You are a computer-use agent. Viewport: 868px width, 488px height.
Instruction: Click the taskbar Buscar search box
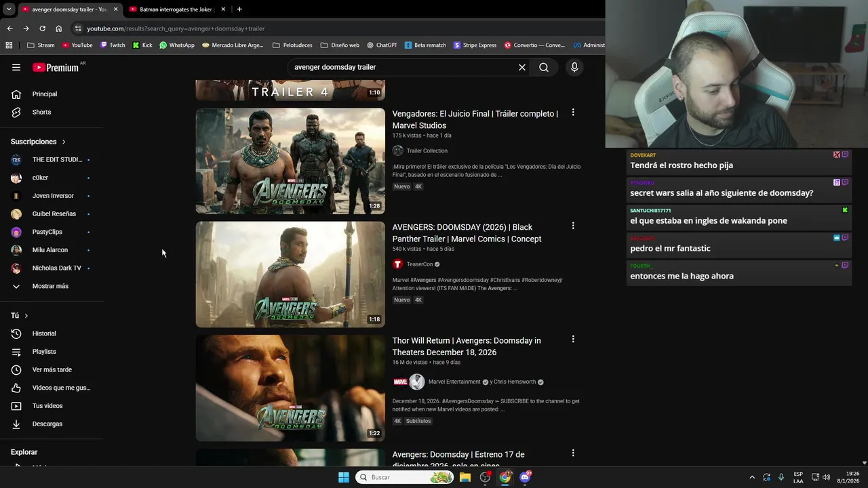[x=405, y=477]
